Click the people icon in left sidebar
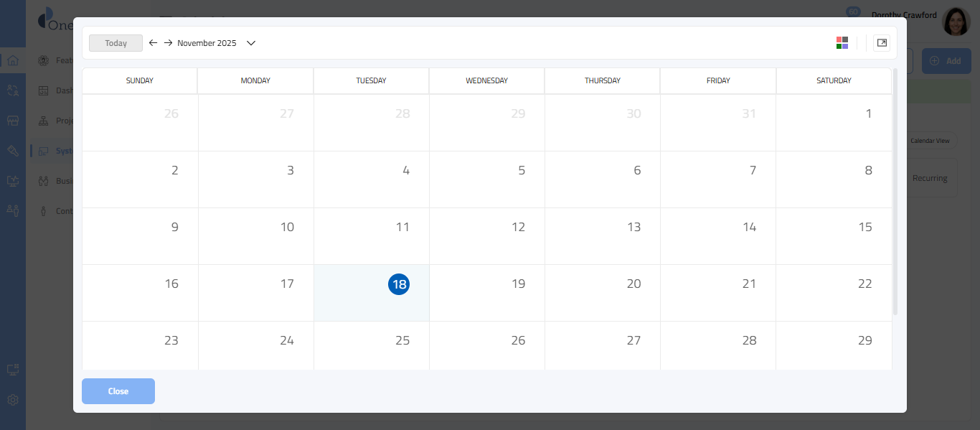Screen dimensions: 980x430 [12, 210]
